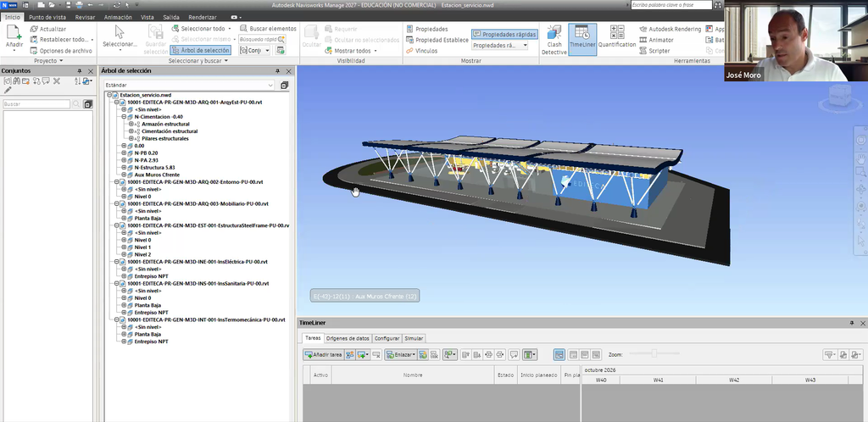Image resolution: width=868 pixels, height=422 pixels.
Task: Open the Propiedades window
Action: coord(427,29)
